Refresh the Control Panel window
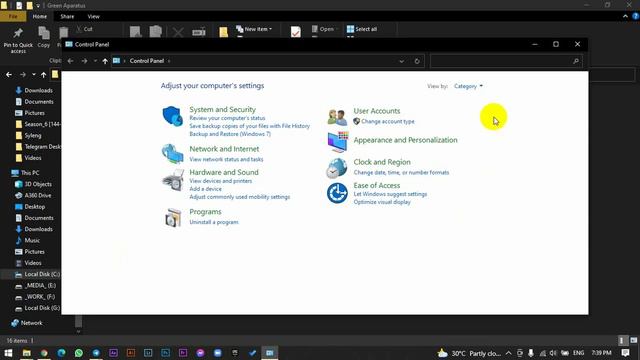This screenshot has height=360, width=640. pos(417,61)
